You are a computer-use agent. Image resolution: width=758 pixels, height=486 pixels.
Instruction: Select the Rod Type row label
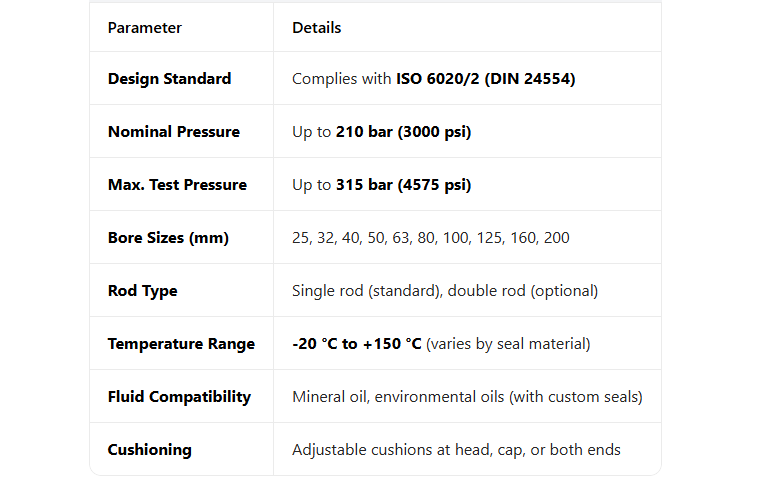[143, 291]
